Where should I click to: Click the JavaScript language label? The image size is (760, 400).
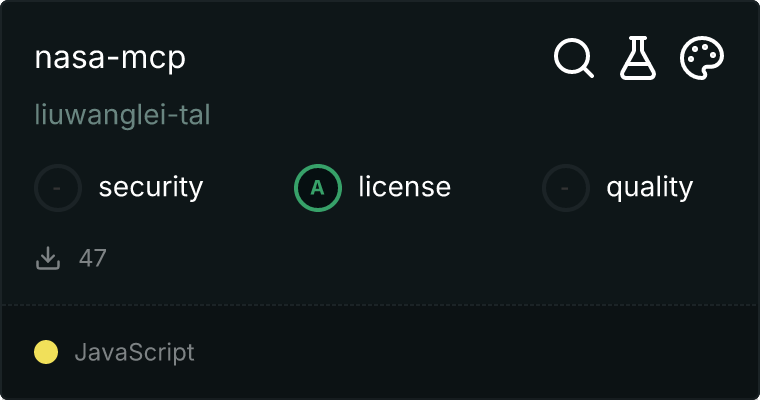(134, 352)
